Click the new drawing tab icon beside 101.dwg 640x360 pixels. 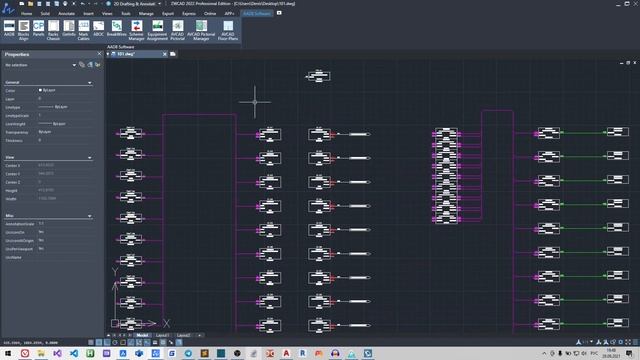tap(173, 54)
